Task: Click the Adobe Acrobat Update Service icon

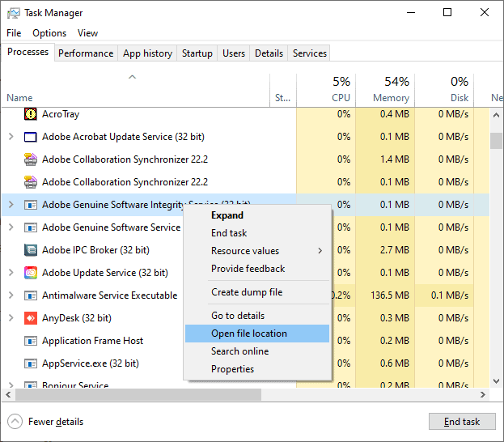Action: click(31, 137)
